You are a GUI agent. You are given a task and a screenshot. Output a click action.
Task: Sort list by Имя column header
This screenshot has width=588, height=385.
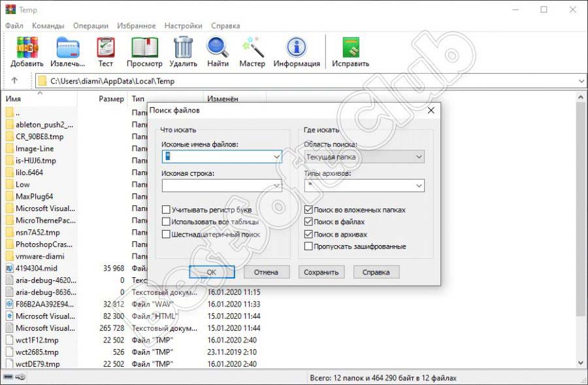coord(39,98)
